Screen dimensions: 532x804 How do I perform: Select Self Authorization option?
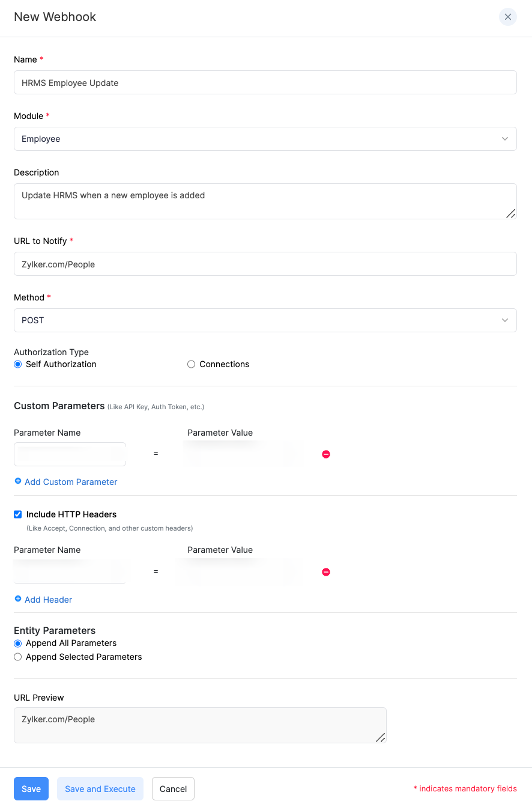pos(17,364)
